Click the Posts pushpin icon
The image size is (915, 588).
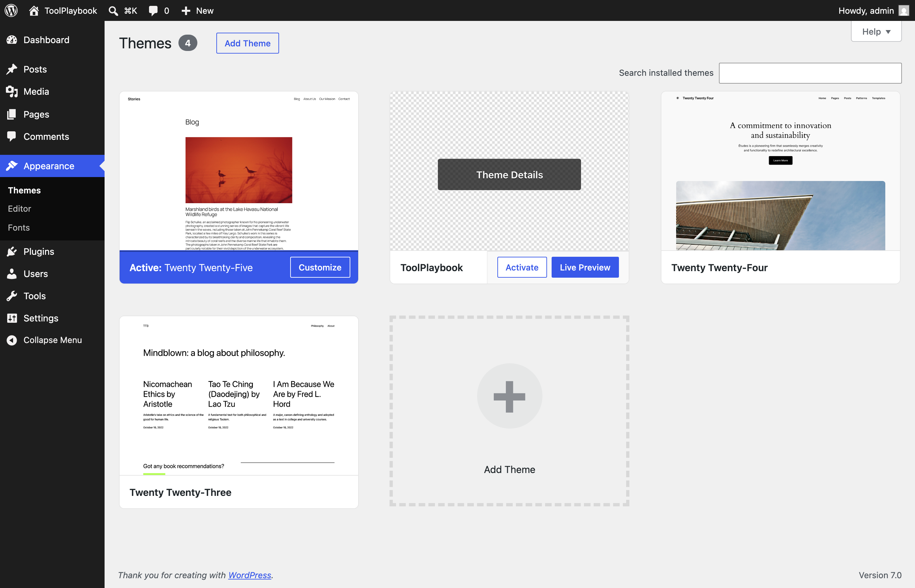tap(12, 69)
